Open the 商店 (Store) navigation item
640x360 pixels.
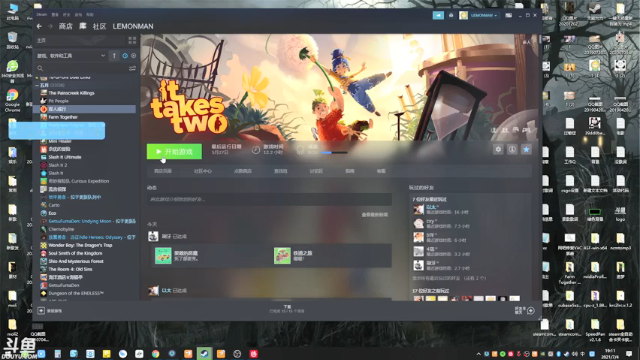[65, 26]
